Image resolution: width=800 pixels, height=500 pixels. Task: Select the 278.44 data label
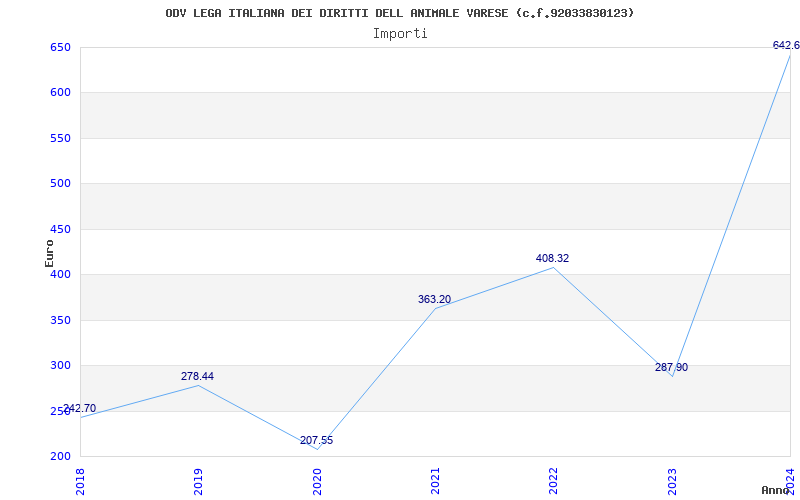coord(197,377)
